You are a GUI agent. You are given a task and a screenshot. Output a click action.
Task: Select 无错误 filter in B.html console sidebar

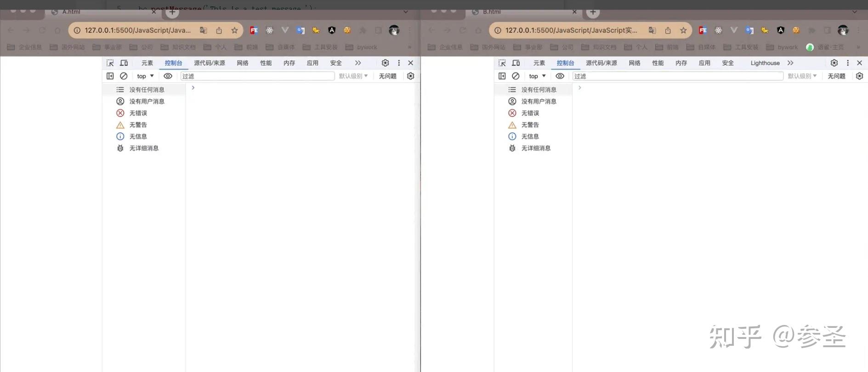(533, 113)
